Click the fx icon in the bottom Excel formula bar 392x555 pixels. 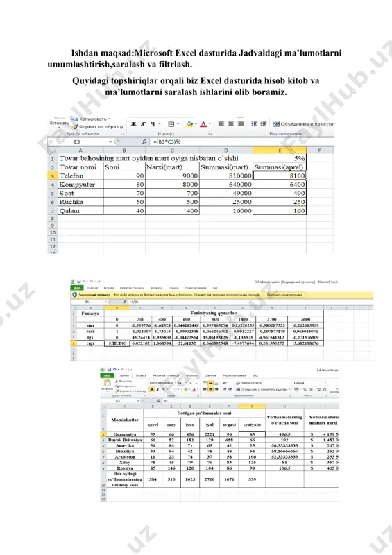tap(159, 401)
